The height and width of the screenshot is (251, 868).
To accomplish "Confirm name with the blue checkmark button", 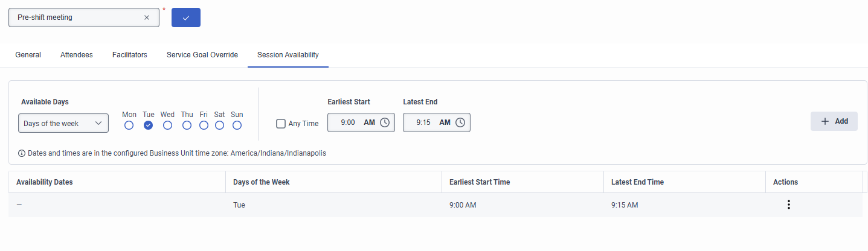I will [186, 17].
